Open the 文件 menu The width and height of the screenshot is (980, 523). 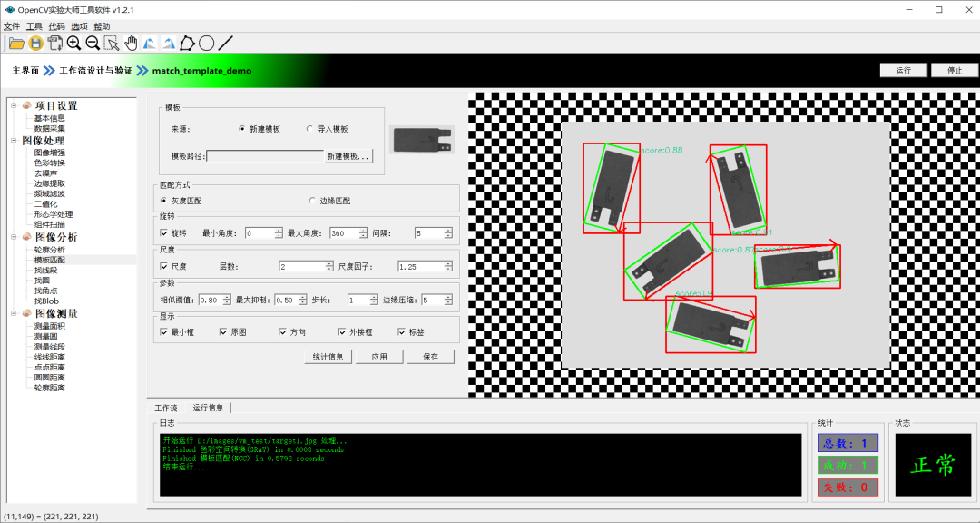(11, 26)
